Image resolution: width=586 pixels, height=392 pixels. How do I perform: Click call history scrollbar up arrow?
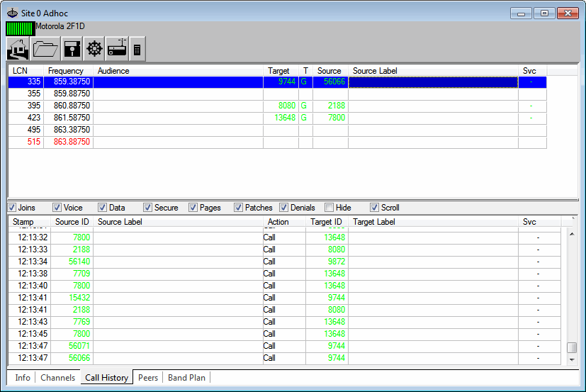click(572, 234)
